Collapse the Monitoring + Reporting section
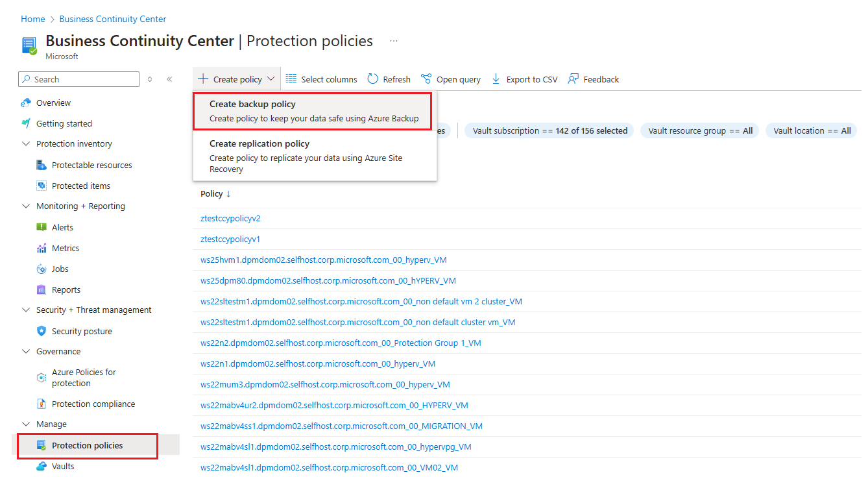Screen dimensions: 868x477 [26, 206]
